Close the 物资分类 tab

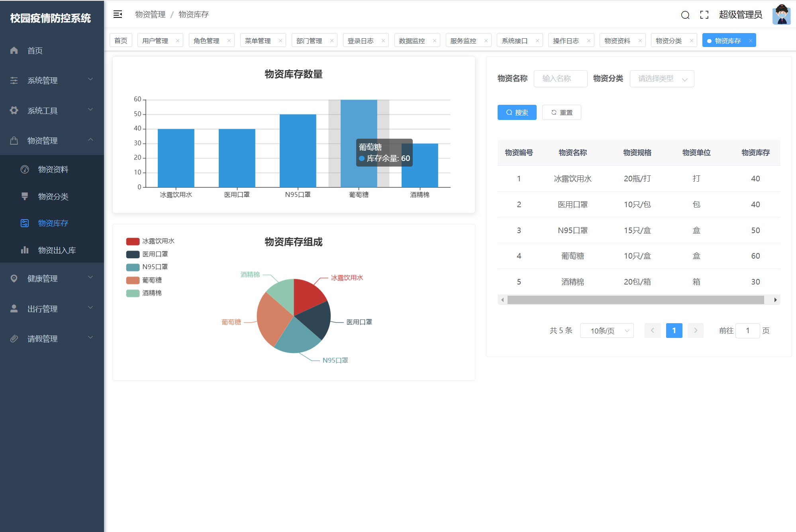692,41
